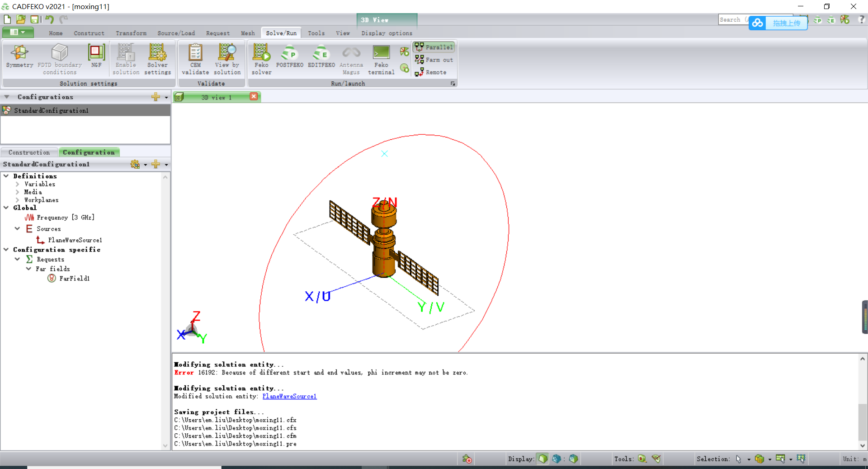Open the application menu dropdown button
The width and height of the screenshot is (868, 469).
18,33
